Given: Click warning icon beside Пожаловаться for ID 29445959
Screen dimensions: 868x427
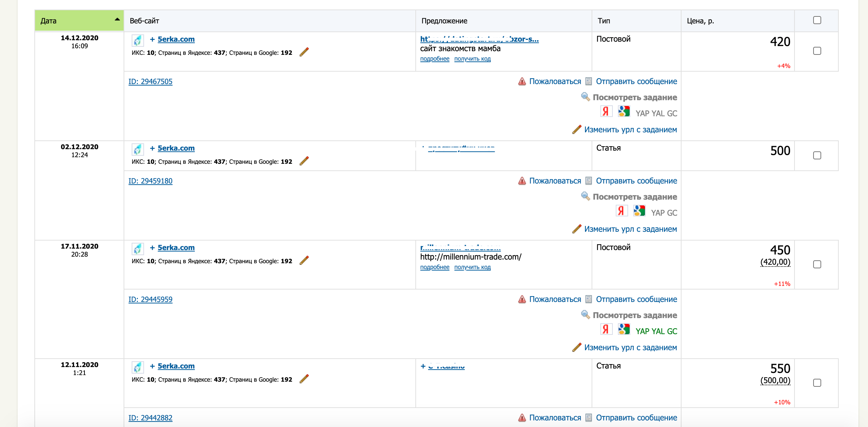Looking at the screenshot, I should point(522,299).
